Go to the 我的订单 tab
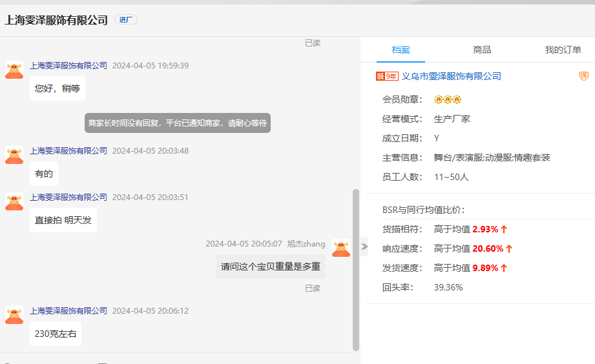The height and width of the screenshot is (364, 595). (562, 50)
